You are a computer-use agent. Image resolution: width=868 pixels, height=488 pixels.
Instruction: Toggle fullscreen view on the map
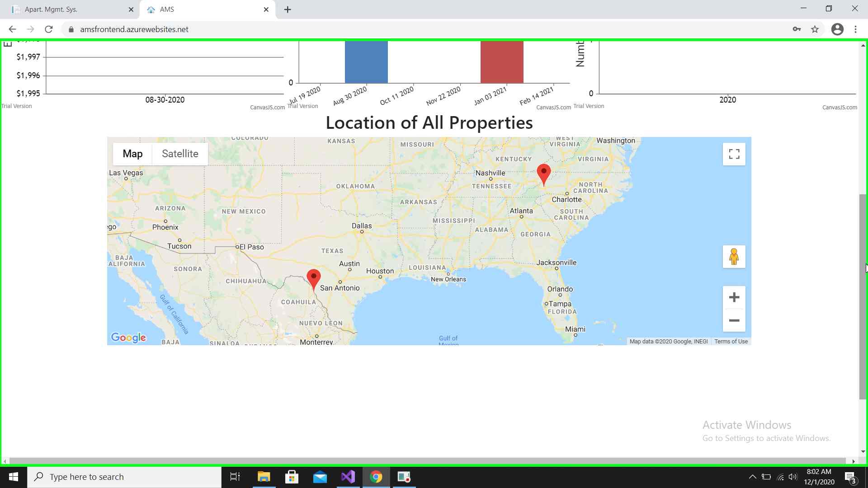click(734, 154)
